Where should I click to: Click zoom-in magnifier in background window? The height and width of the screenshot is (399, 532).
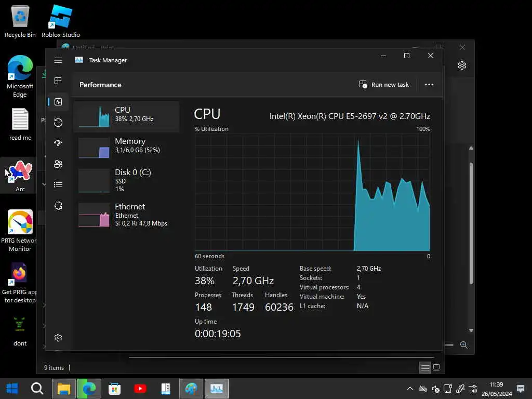464,345
